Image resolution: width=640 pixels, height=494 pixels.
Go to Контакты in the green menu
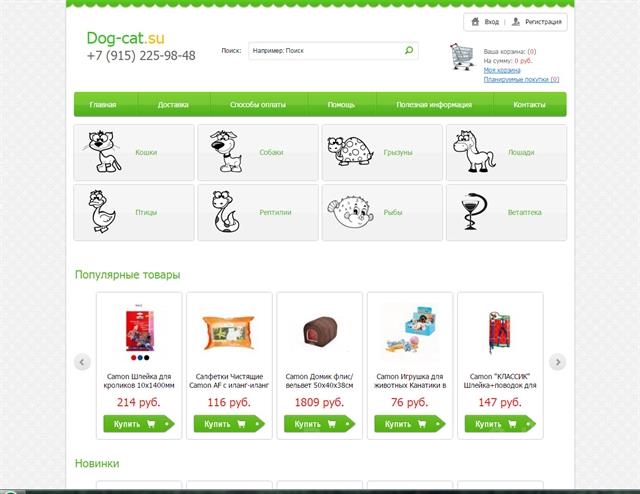click(x=529, y=105)
